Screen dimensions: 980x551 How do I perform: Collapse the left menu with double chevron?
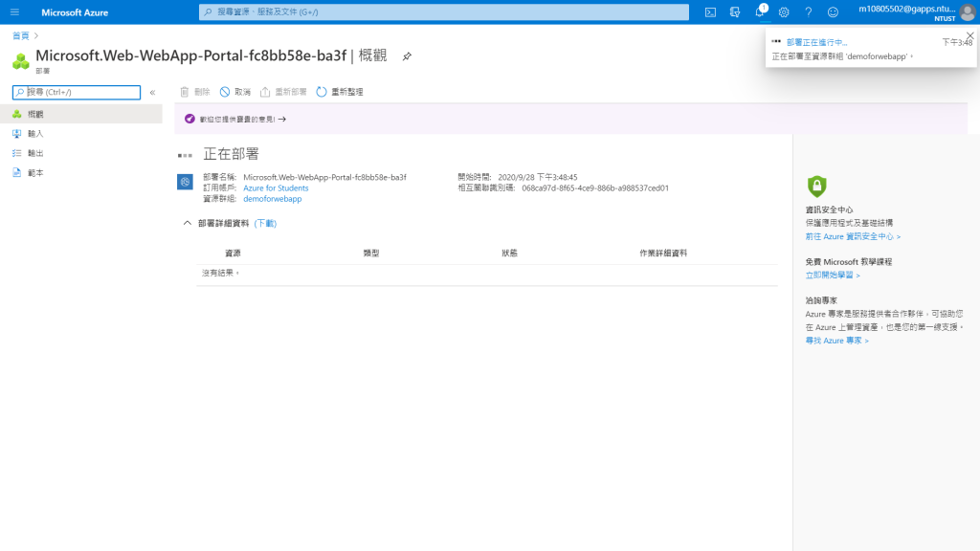pyautogui.click(x=152, y=93)
